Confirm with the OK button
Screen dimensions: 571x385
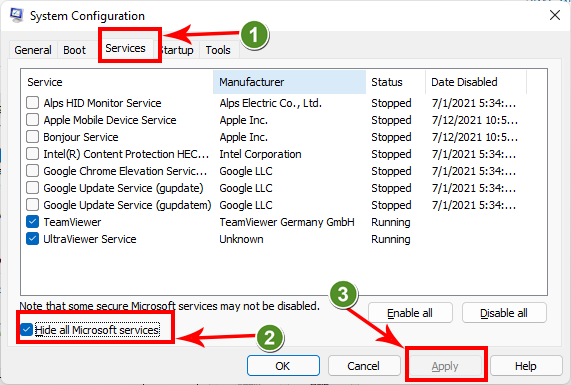[283, 366]
